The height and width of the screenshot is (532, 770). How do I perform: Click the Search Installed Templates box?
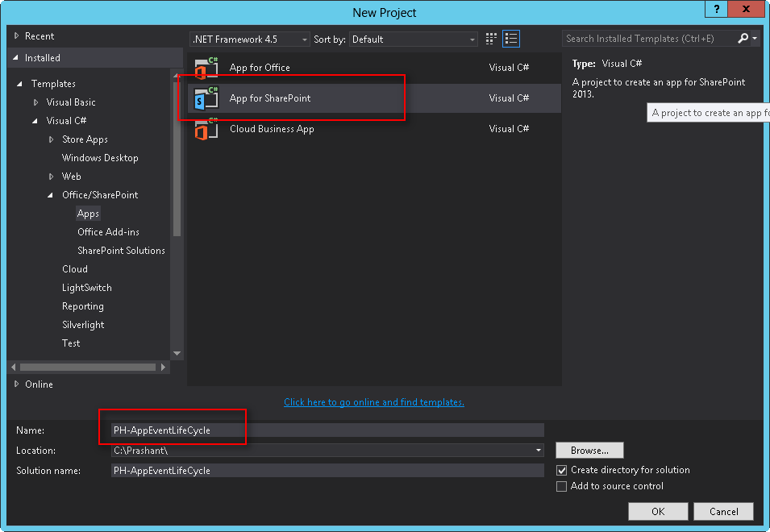[x=649, y=38]
